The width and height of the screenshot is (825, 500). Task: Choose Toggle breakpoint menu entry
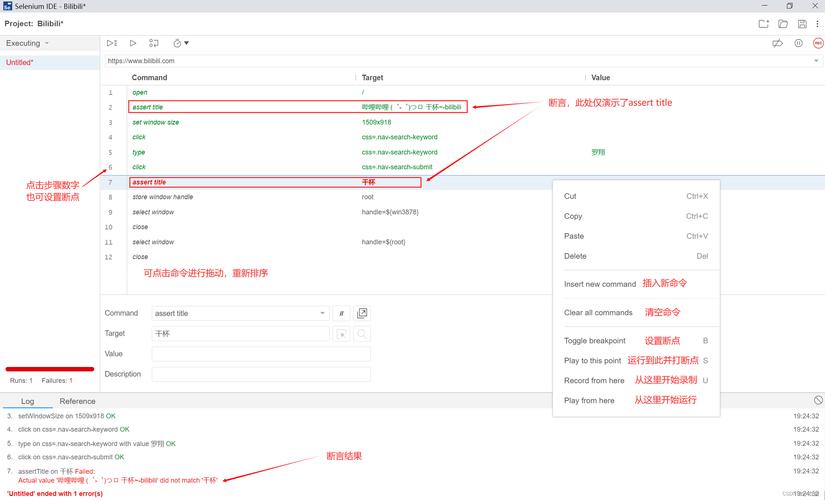636,341
